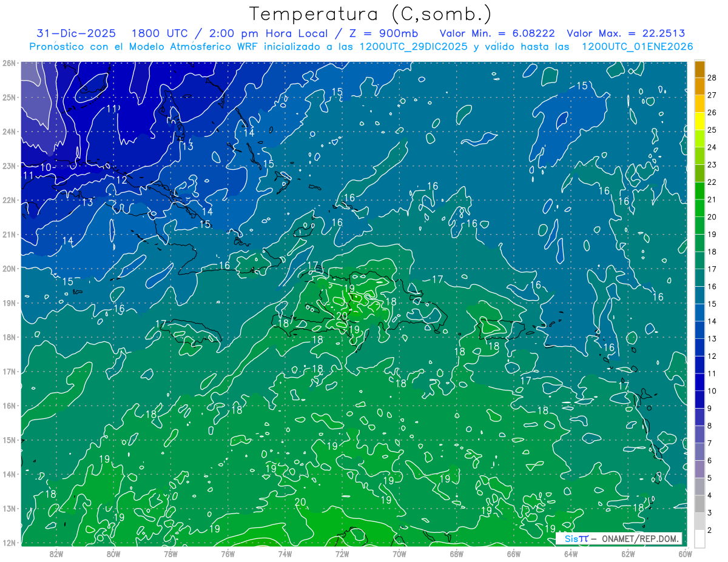Select the white swatch below colorbar label 2
The height and width of the screenshot is (562, 728).
pyautogui.click(x=699, y=538)
